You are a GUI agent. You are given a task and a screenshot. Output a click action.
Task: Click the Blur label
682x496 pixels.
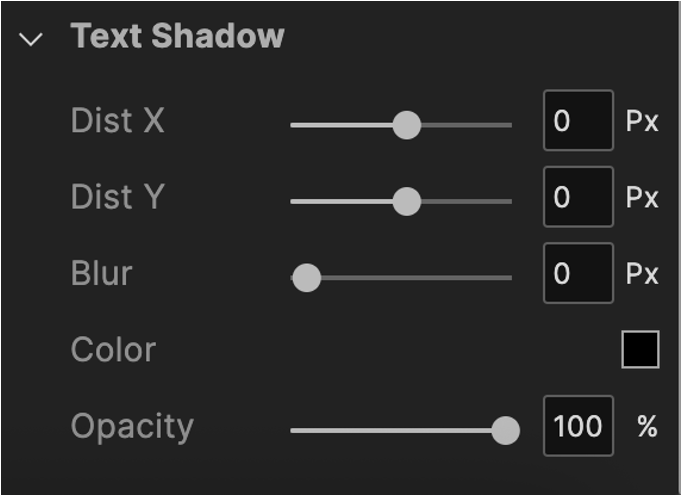(x=101, y=273)
